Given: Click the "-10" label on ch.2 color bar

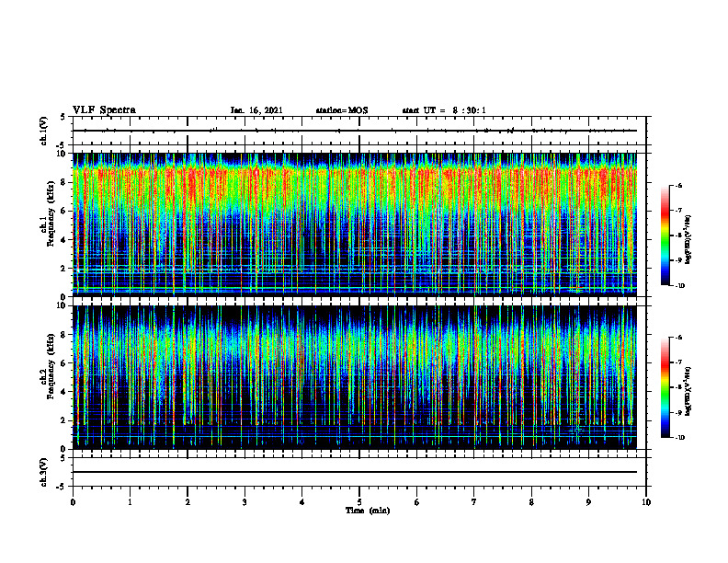Looking at the screenshot, I should [x=680, y=438].
